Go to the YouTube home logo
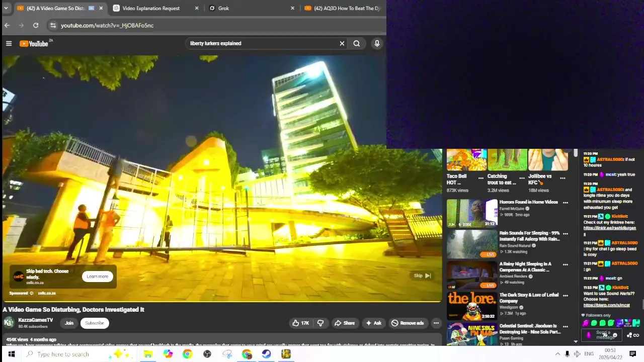The height and width of the screenshot is (362, 644). 34,44
